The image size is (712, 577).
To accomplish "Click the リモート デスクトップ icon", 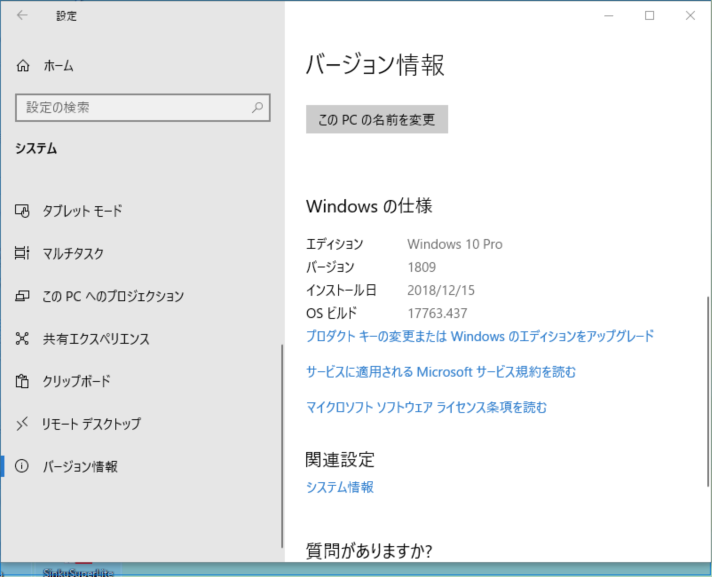I will point(22,424).
